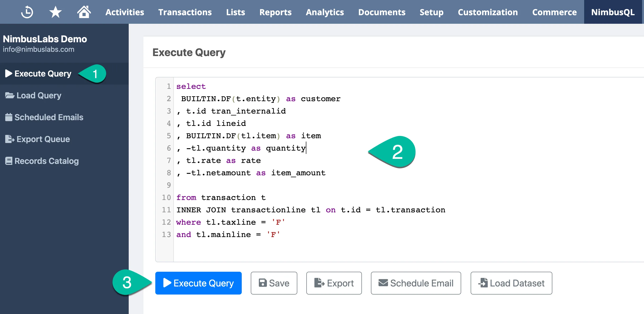The height and width of the screenshot is (314, 644).
Task: Click the floppy disk icon on Save
Action: (x=262, y=283)
